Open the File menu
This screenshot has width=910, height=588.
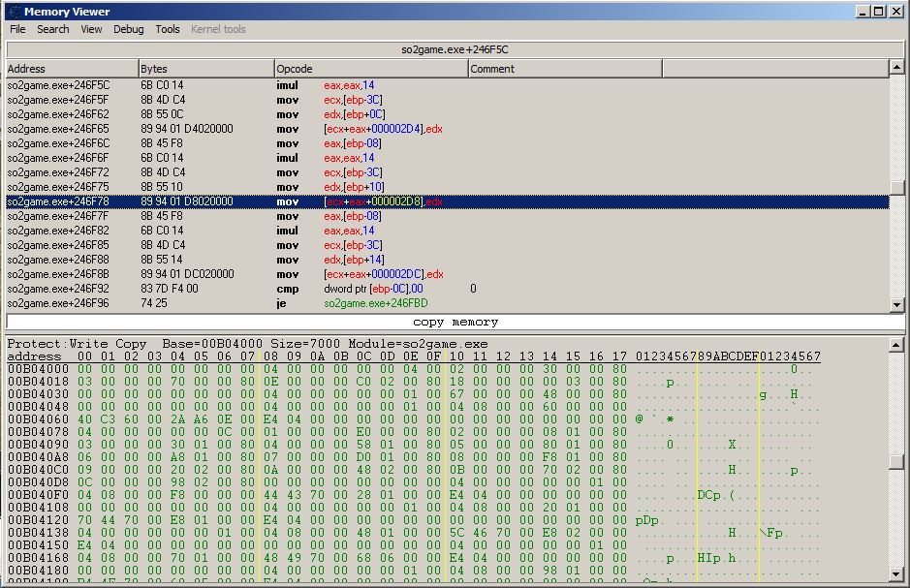(17, 29)
